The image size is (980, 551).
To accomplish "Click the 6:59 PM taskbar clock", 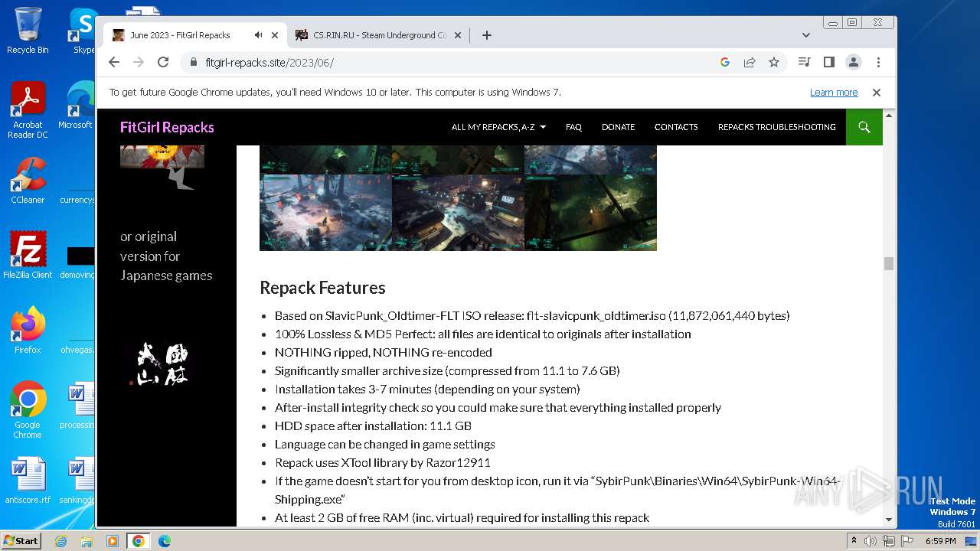I will click(x=940, y=541).
